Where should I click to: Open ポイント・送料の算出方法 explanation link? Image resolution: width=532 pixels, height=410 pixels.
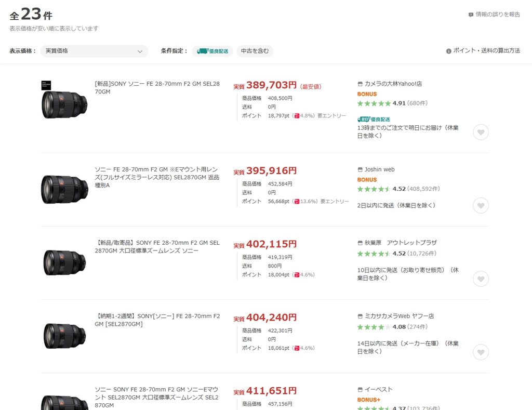(x=486, y=51)
